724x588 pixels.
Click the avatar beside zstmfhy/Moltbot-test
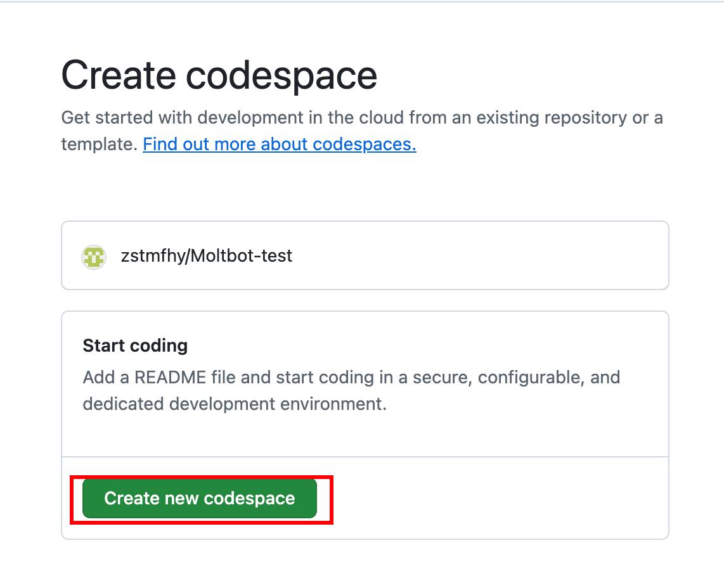click(x=94, y=256)
